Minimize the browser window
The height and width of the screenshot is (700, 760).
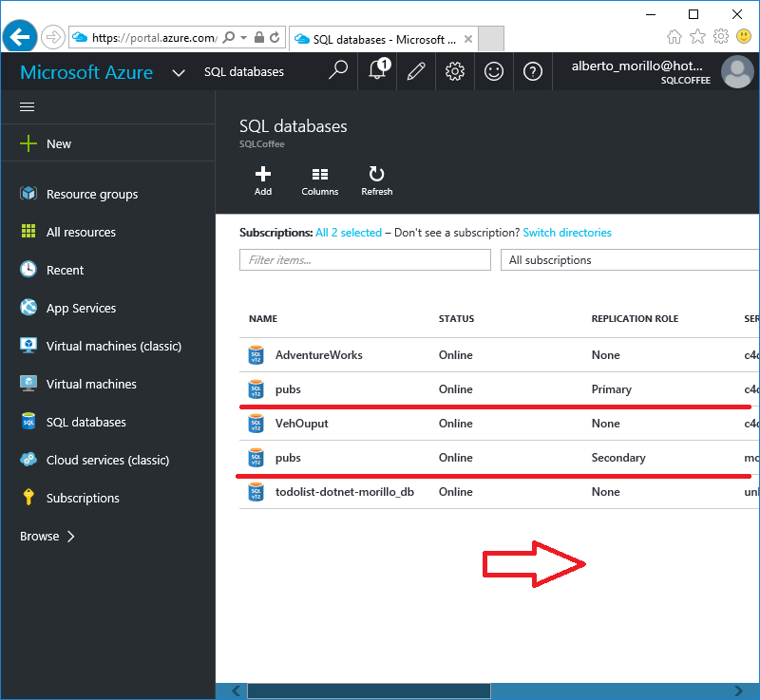point(651,14)
